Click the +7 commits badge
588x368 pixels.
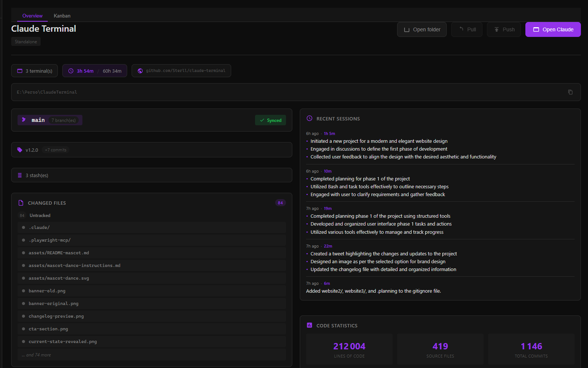point(56,150)
